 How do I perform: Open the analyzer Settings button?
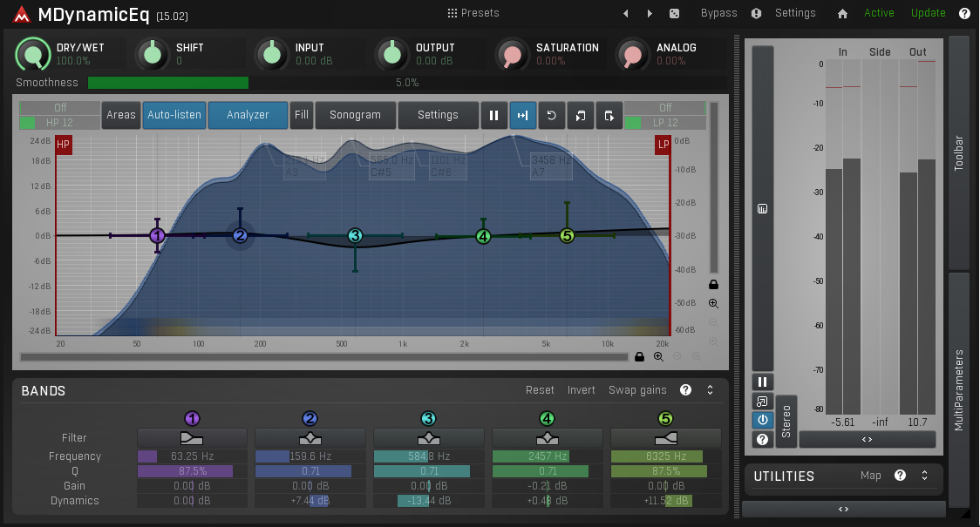(438, 115)
